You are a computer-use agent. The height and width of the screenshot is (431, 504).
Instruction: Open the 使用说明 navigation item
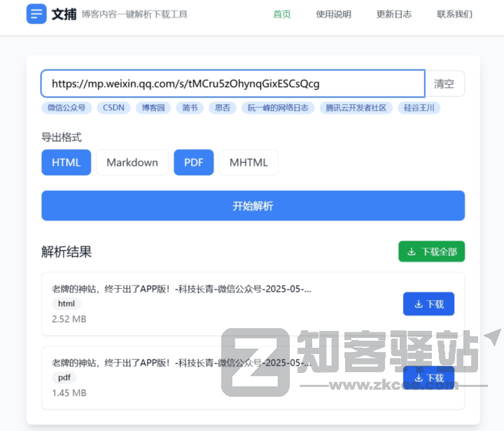[x=333, y=14]
